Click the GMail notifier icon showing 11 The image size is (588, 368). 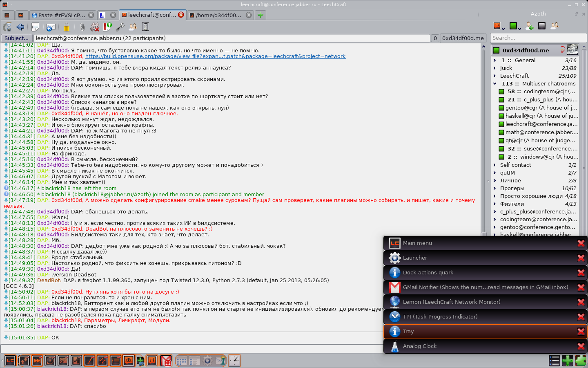[x=166, y=360]
